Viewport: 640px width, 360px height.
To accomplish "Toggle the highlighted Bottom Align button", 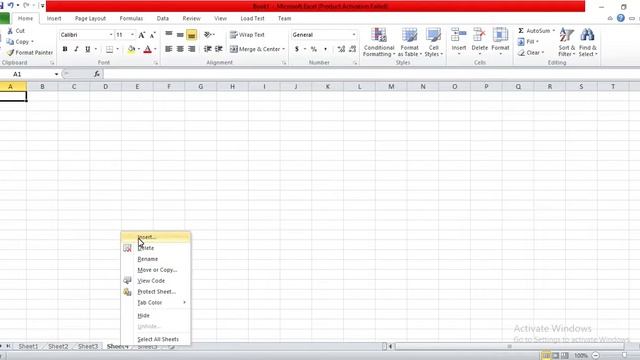I will tap(191, 35).
